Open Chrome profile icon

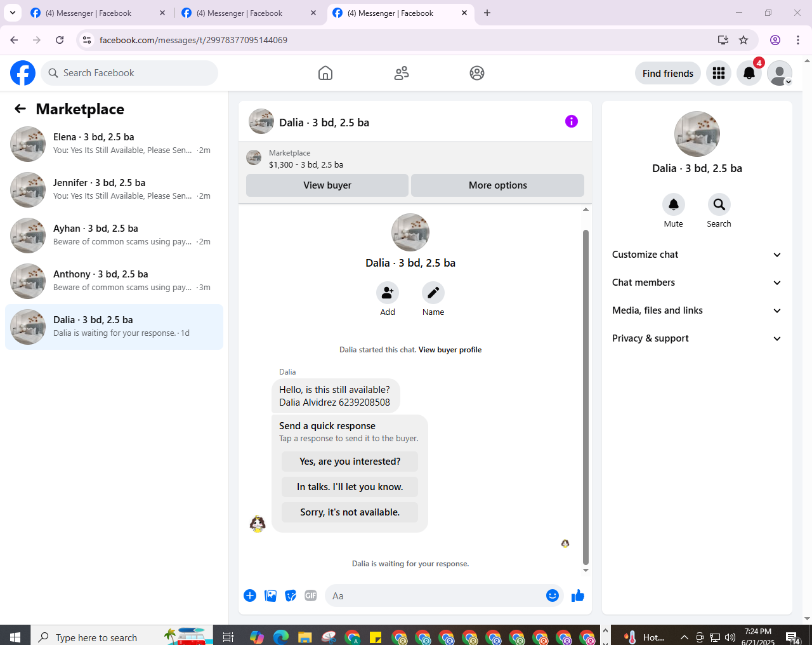point(775,40)
